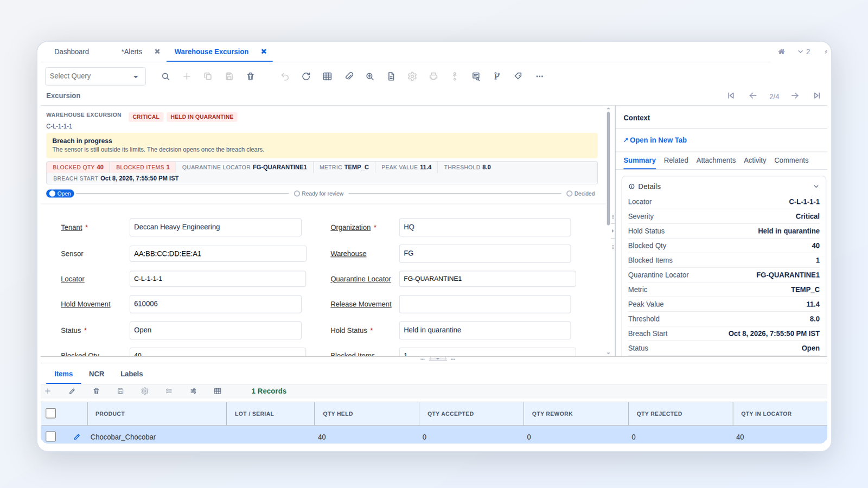The width and height of the screenshot is (868, 488).
Task: Click the workflow branch icon
Action: pos(497,76)
